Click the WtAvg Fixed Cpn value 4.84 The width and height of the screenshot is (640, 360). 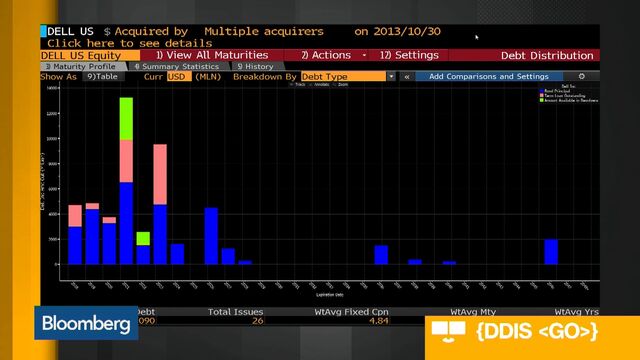[378, 321]
